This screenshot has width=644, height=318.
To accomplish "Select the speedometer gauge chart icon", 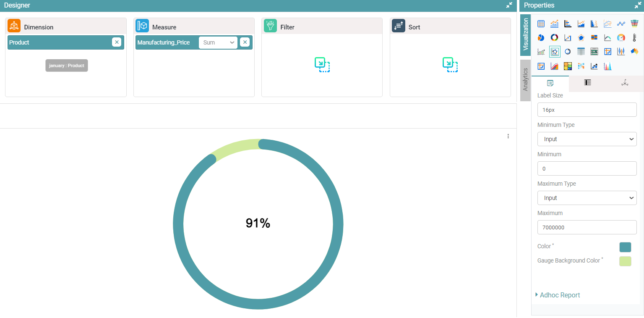I will pyautogui.click(x=621, y=38).
